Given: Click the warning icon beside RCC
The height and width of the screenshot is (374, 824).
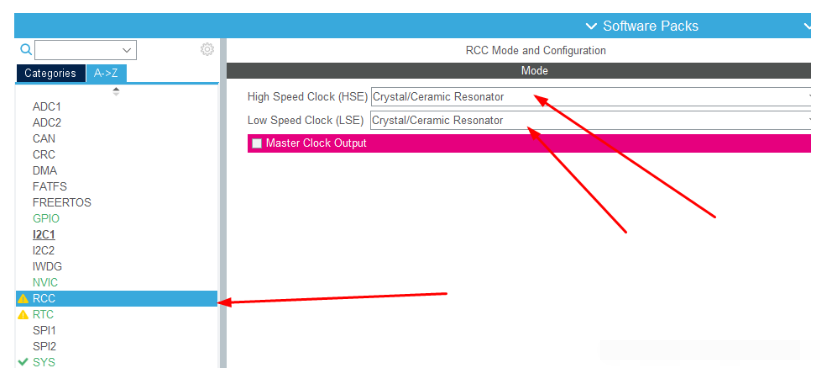Looking at the screenshot, I should click(x=23, y=299).
